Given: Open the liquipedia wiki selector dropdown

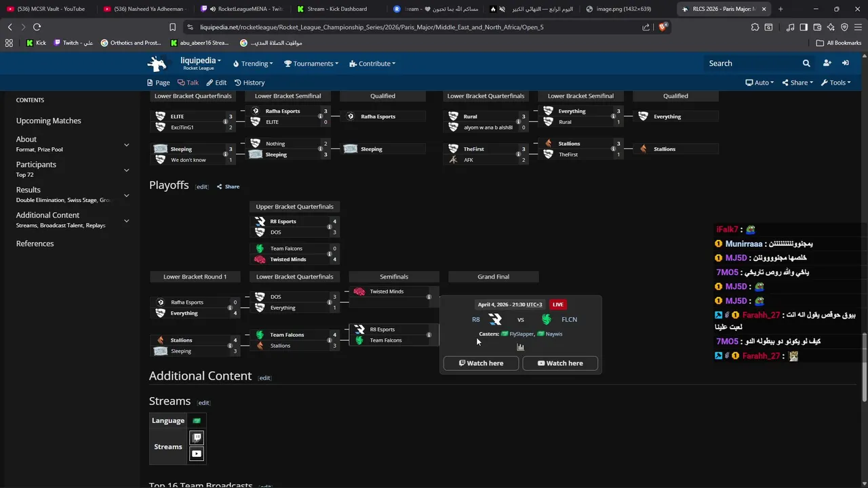Looking at the screenshot, I should [200, 64].
